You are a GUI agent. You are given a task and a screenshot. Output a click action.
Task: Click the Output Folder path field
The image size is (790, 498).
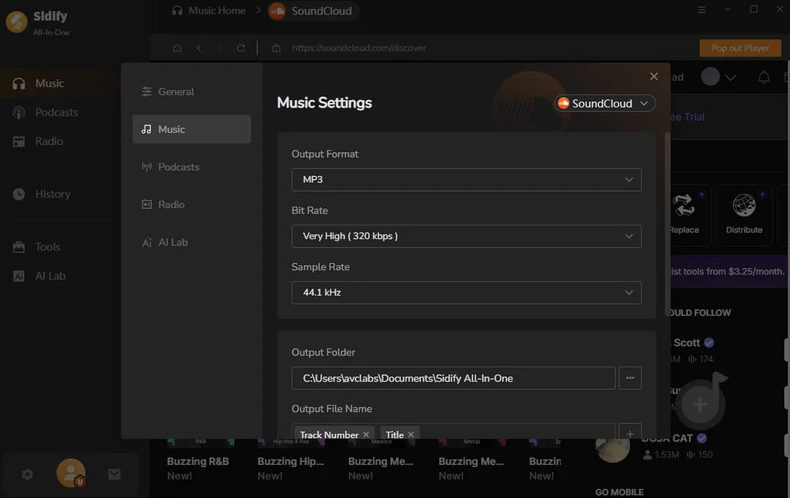(453, 378)
